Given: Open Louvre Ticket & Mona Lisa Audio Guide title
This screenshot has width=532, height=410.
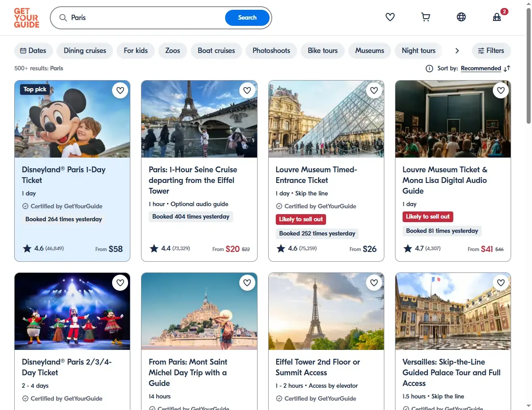Looking at the screenshot, I should (445, 180).
